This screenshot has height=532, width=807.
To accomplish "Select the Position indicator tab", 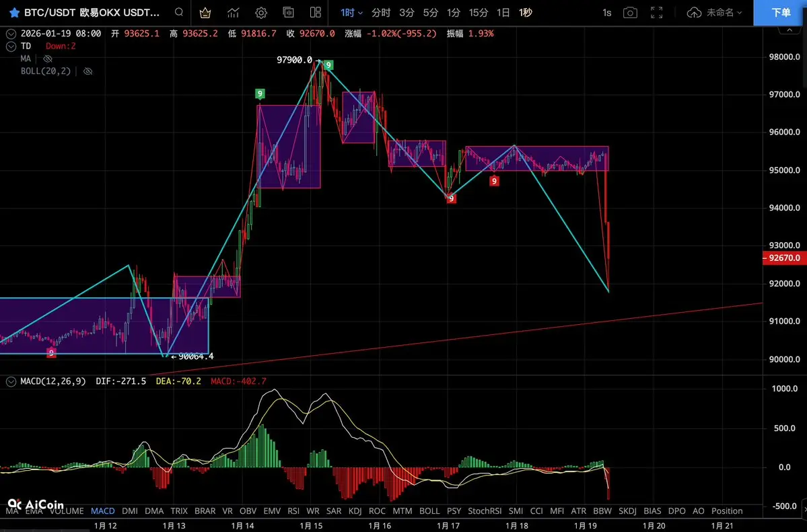I will (727, 511).
